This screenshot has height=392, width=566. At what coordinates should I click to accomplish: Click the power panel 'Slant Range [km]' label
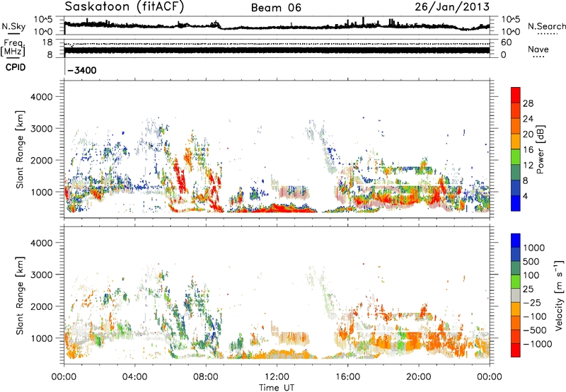[x=20, y=149]
